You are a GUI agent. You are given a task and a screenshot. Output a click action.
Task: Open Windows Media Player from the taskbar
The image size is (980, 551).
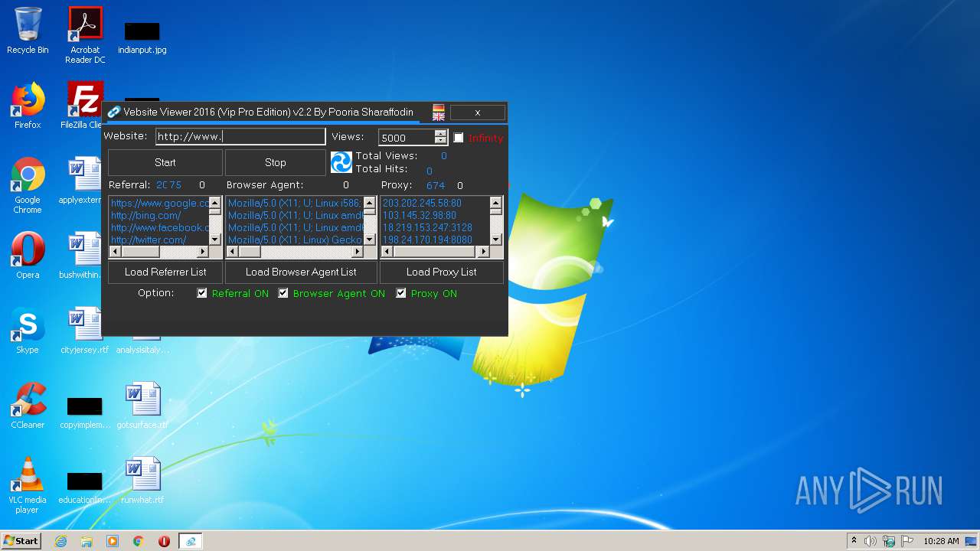point(113,541)
